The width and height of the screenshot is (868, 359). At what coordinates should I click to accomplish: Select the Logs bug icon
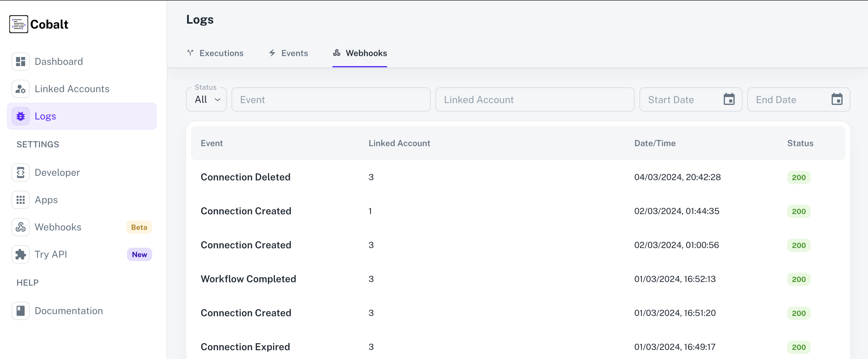click(20, 116)
